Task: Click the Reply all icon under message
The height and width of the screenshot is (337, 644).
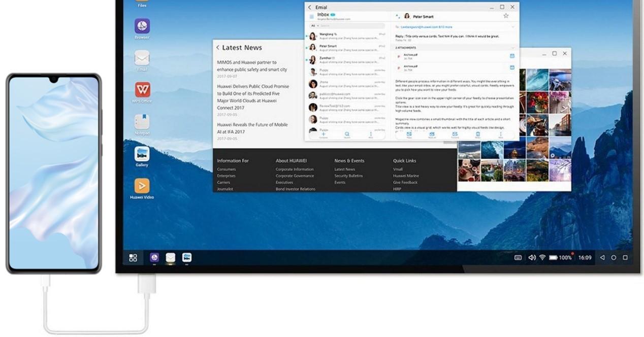Action: (x=432, y=135)
